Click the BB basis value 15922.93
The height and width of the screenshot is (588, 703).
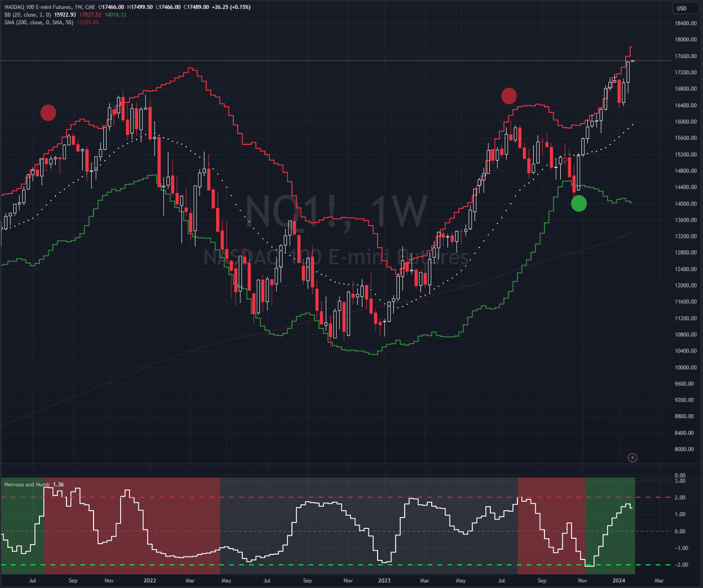point(65,15)
